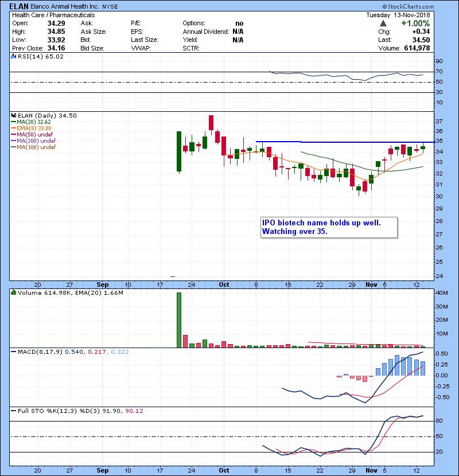The width and height of the screenshot is (459, 476).
Task: Click the Tuesday 13-Nov-2018 date
Action: click(x=398, y=15)
